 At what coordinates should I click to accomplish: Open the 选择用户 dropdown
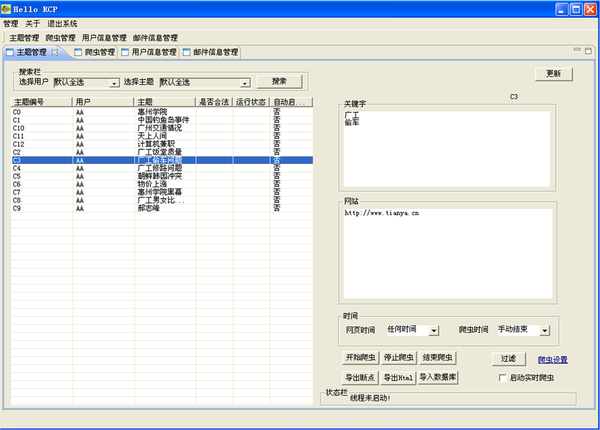pyautogui.click(x=114, y=83)
